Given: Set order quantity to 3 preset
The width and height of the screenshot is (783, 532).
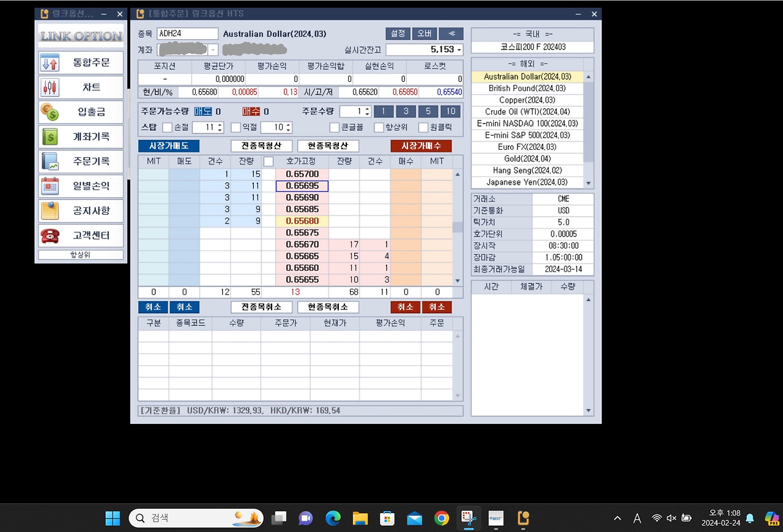Looking at the screenshot, I should pyautogui.click(x=406, y=111).
